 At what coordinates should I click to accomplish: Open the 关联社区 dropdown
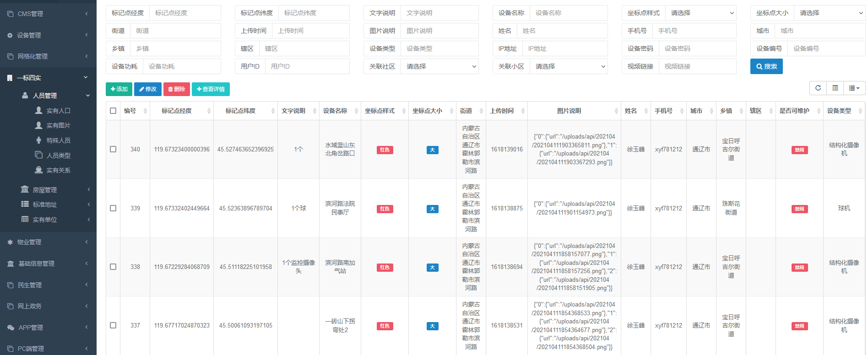[439, 66]
